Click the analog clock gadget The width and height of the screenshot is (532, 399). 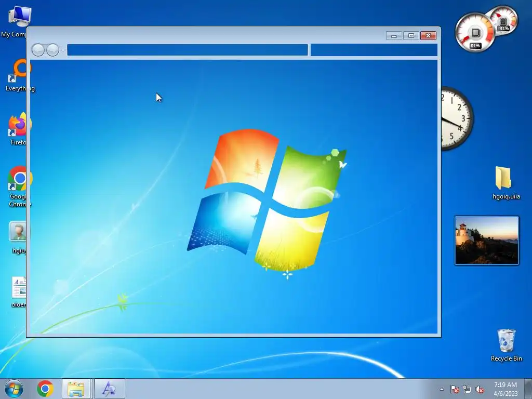point(457,119)
